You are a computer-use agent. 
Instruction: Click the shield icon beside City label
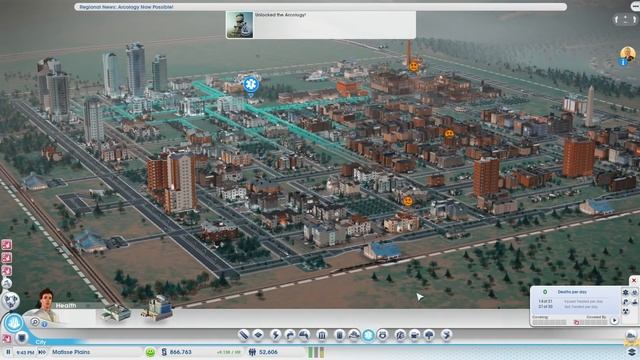22,338
